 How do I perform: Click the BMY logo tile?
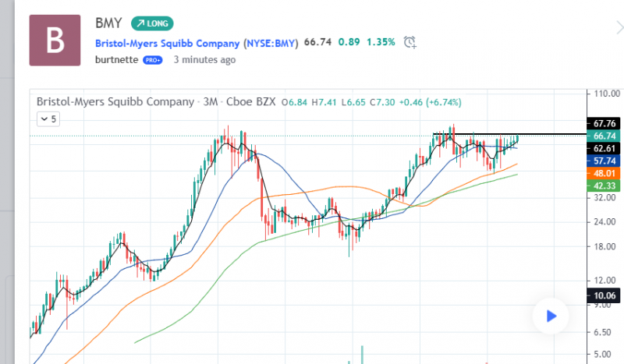(x=54, y=40)
